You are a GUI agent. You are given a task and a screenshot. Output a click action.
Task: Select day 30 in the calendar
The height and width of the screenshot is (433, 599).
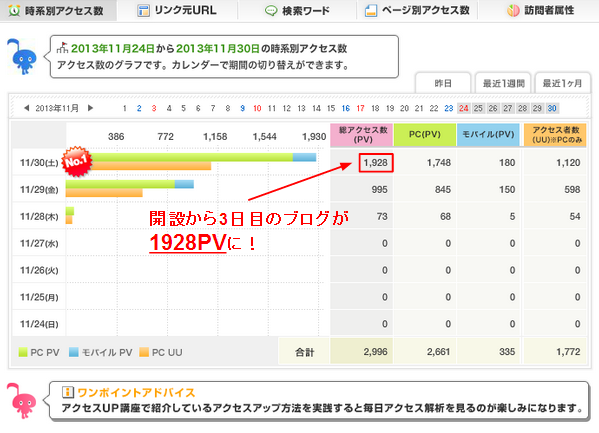click(x=552, y=109)
